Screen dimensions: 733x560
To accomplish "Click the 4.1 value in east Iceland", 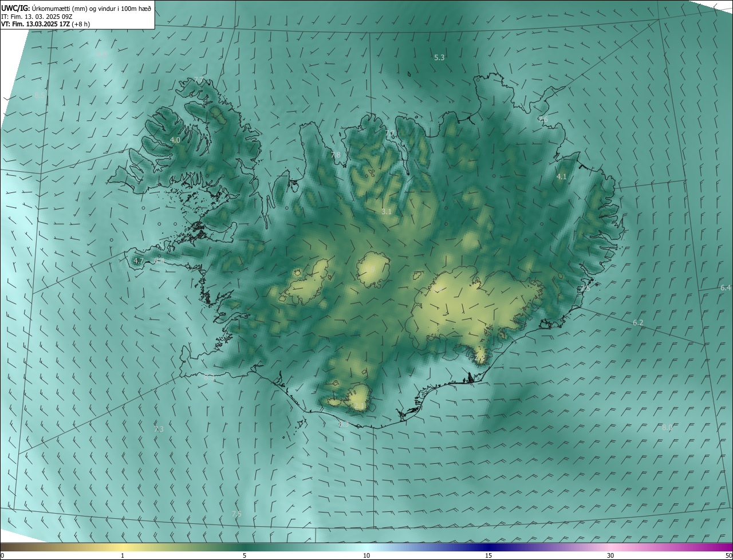I will click(561, 176).
